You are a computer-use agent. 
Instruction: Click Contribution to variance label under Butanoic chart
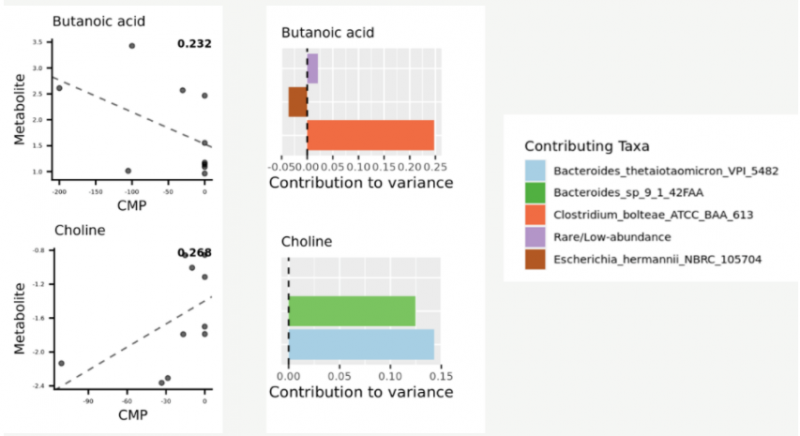click(361, 183)
